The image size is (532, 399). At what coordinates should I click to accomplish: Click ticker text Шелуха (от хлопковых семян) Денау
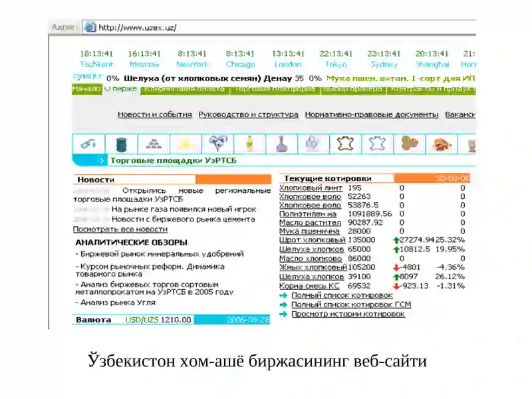pos(207,78)
